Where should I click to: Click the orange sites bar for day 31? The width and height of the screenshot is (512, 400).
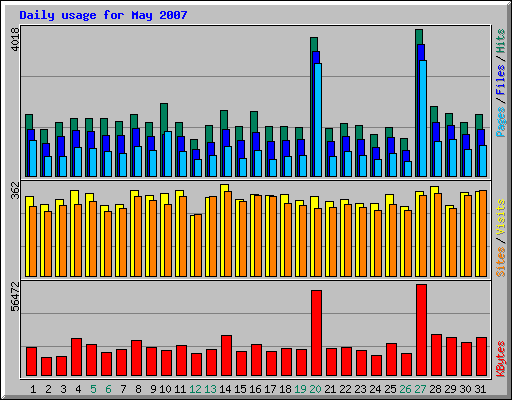tap(483, 234)
